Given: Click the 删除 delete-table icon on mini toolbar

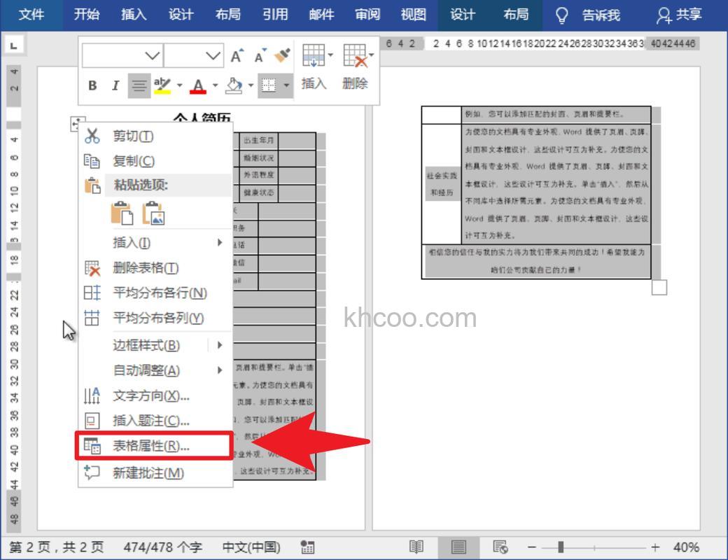Looking at the screenshot, I should 353,56.
